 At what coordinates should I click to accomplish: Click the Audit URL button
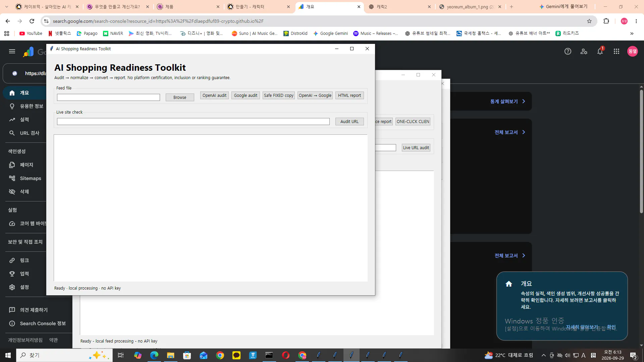350,122
